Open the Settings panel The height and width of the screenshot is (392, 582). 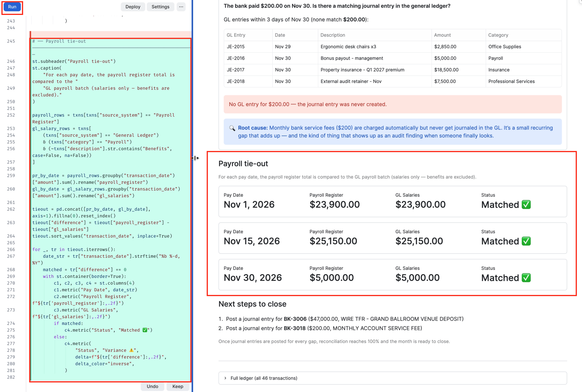[160, 7]
